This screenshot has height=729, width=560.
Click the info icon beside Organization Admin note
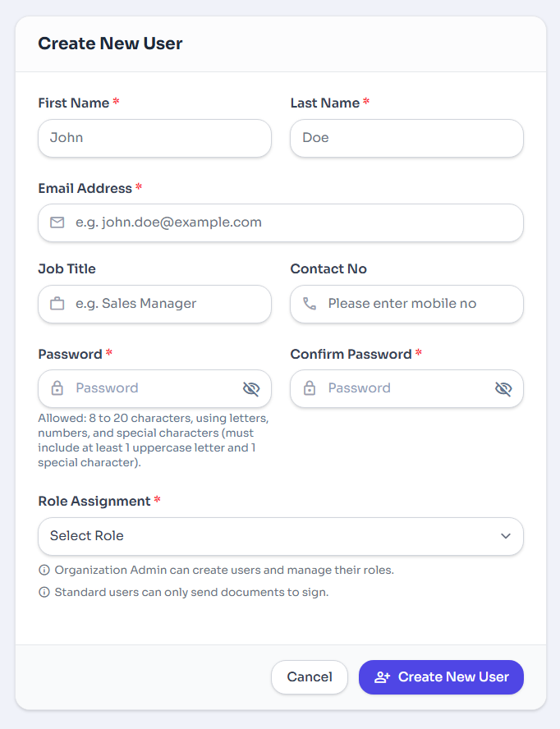(44, 570)
